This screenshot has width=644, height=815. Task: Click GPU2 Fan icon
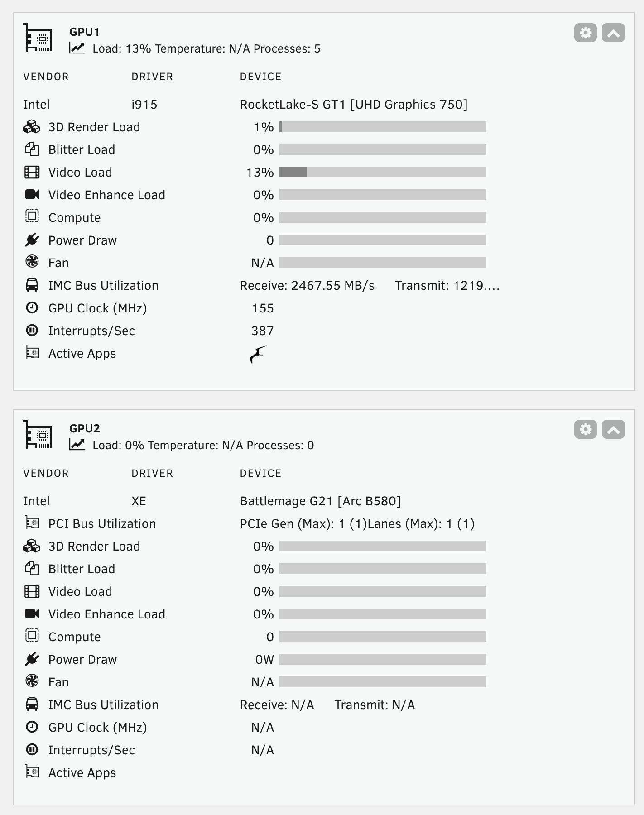click(32, 681)
